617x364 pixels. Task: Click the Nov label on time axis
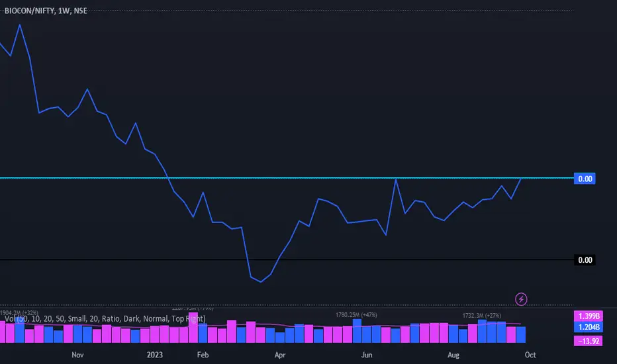click(77, 355)
